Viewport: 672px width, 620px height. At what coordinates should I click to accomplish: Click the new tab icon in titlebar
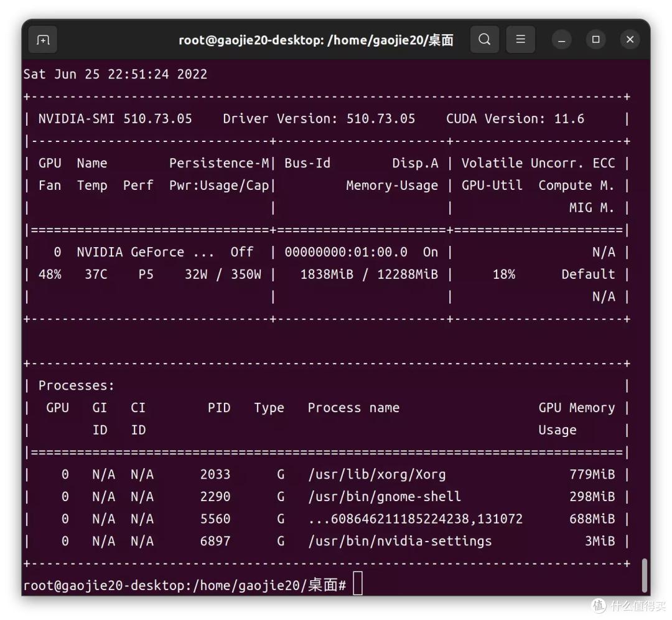43,40
